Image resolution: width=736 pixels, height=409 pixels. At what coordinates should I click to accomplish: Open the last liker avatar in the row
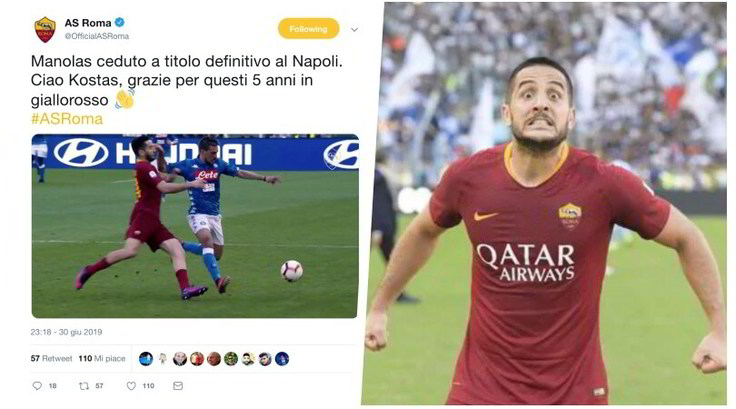282,359
